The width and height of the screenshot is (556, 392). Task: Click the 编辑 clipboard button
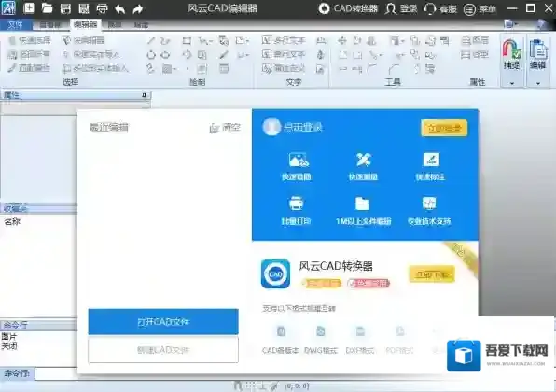click(x=537, y=54)
